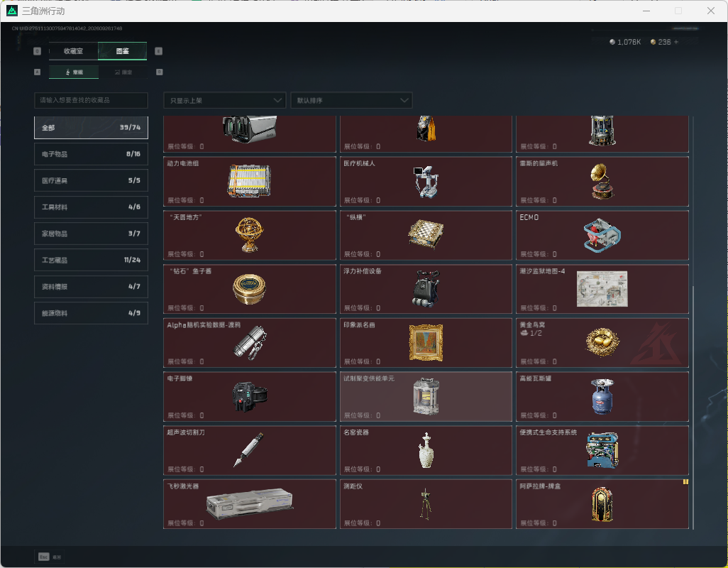Screen dimensions: 728x568
Task: Filter by 医疗道具 category
Action: pos(91,180)
